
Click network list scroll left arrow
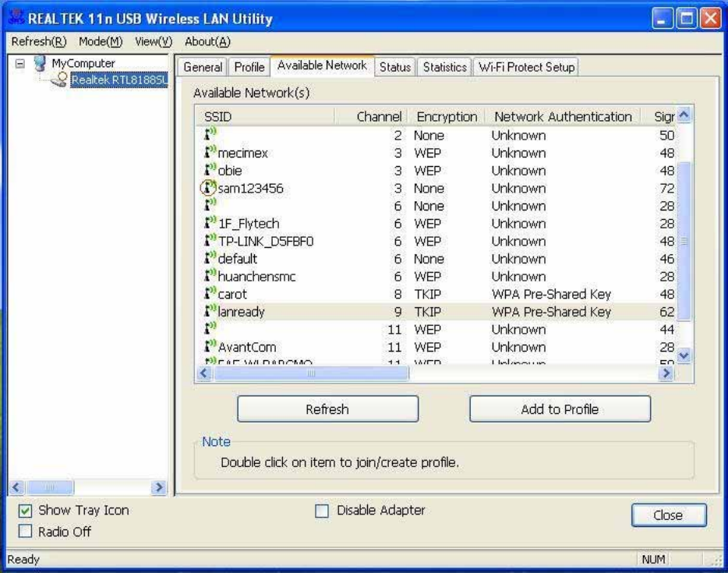pos(204,373)
